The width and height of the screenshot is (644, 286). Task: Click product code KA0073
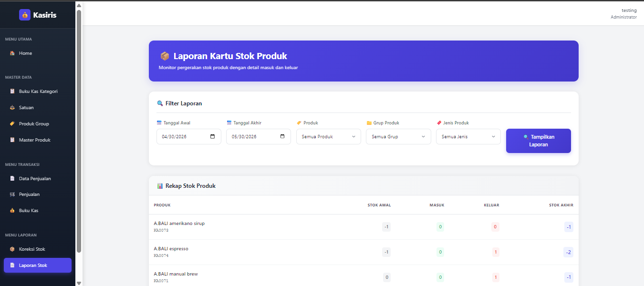tap(161, 231)
